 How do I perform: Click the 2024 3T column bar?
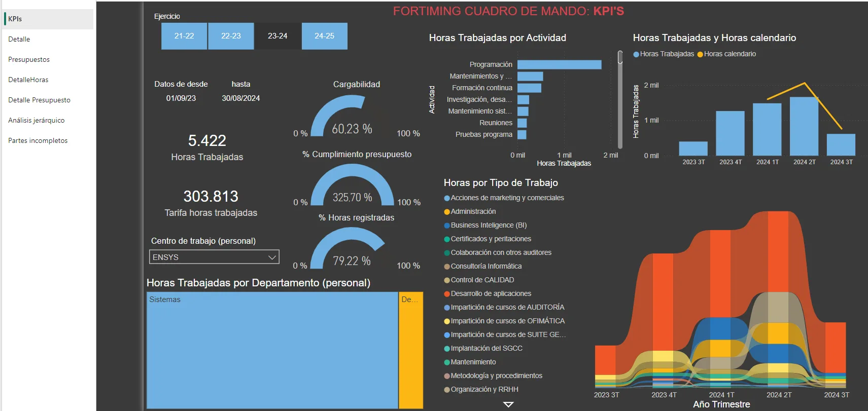pyautogui.click(x=841, y=144)
